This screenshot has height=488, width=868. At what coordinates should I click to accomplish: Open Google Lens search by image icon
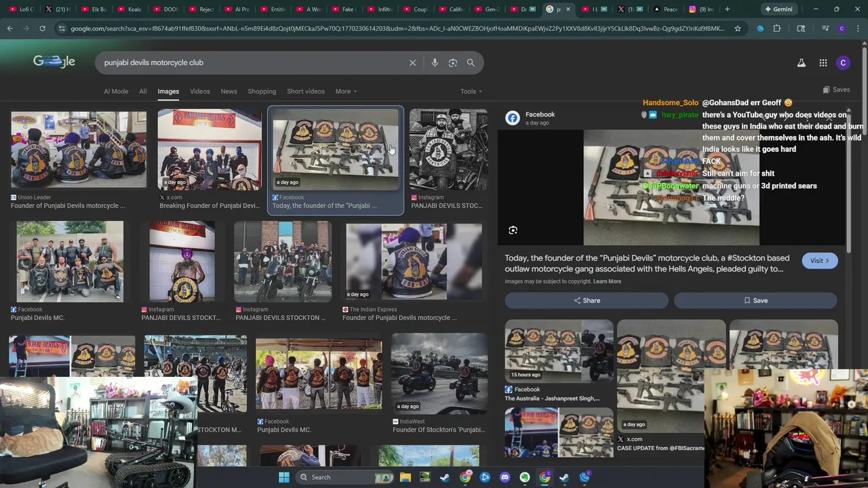(x=452, y=62)
